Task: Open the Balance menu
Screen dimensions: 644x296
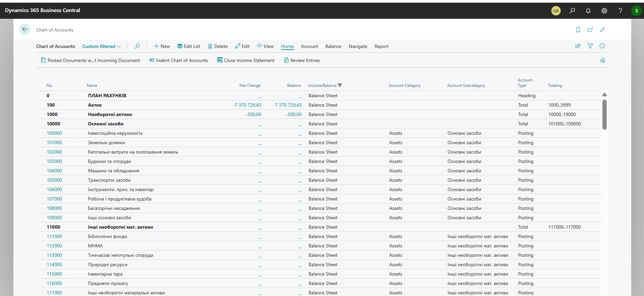Action: [x=333, y=47]
